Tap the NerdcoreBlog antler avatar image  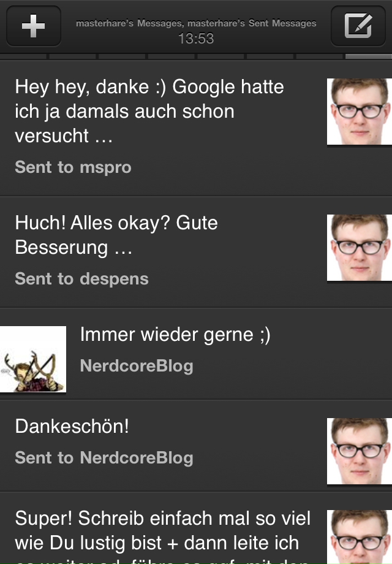pos(33,359)
